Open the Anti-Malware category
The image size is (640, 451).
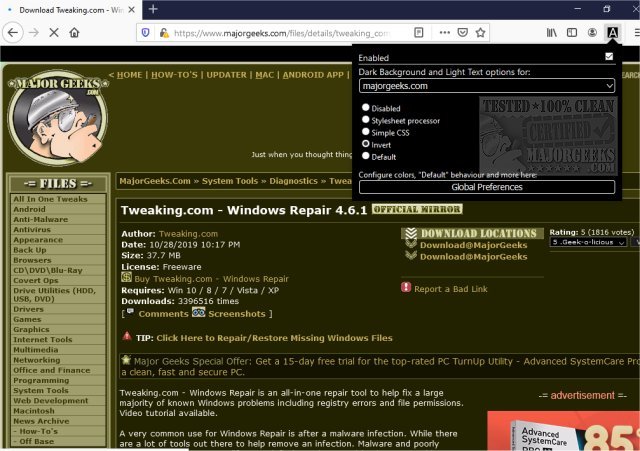40,220
